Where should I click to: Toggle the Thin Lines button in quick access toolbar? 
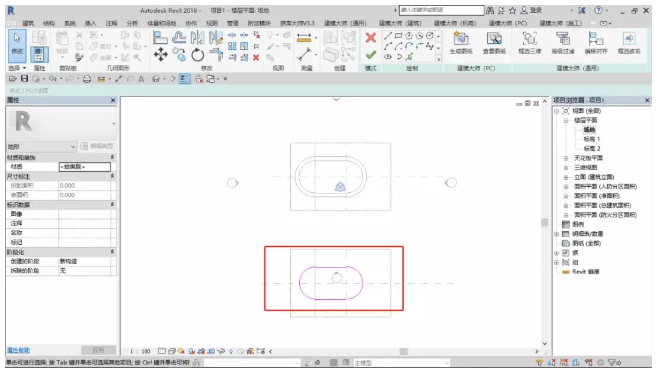185,79
